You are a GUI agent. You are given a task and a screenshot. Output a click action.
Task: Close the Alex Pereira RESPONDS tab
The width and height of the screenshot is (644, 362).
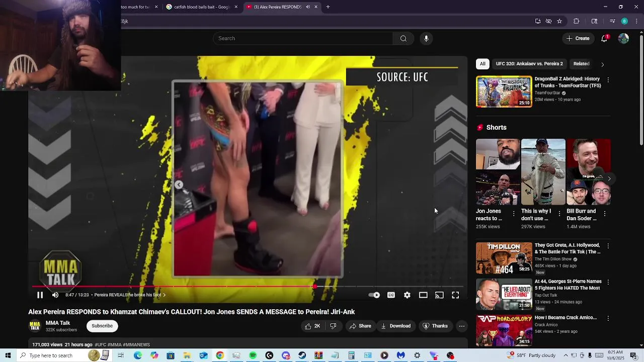point(316,7)
